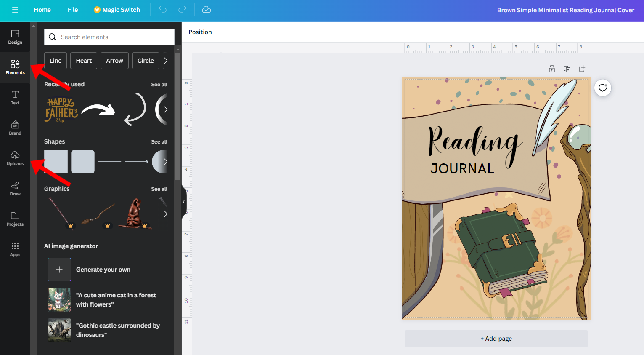
Task: Open the hamburger main menu
Action: 15,10
